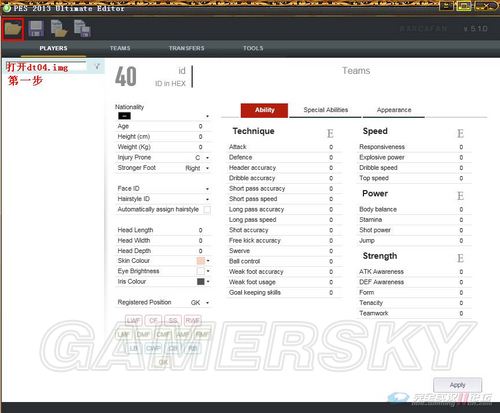Click the Jump value field
This screenshot has height=413, width=500.
click(x=461, y=241)
